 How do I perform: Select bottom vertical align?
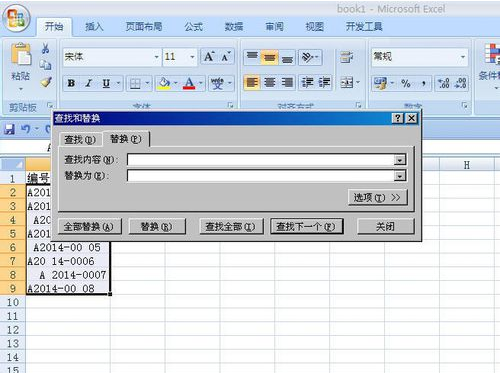point(287,57)
